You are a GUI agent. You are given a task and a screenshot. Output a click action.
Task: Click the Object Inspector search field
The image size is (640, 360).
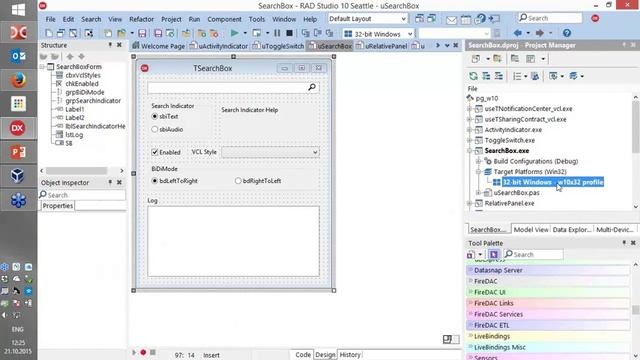pyautogui.click(x=82, y=195)
